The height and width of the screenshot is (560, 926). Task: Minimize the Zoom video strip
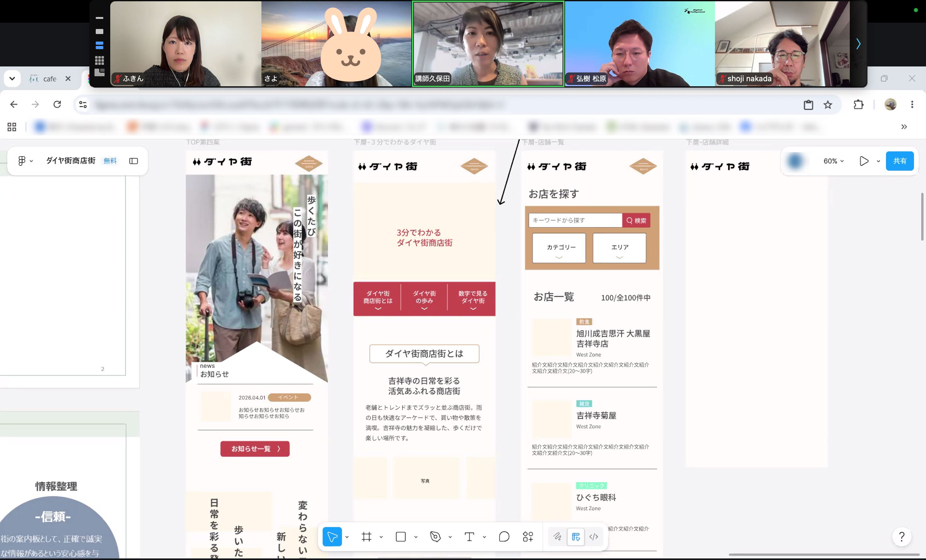pos(100,18)
